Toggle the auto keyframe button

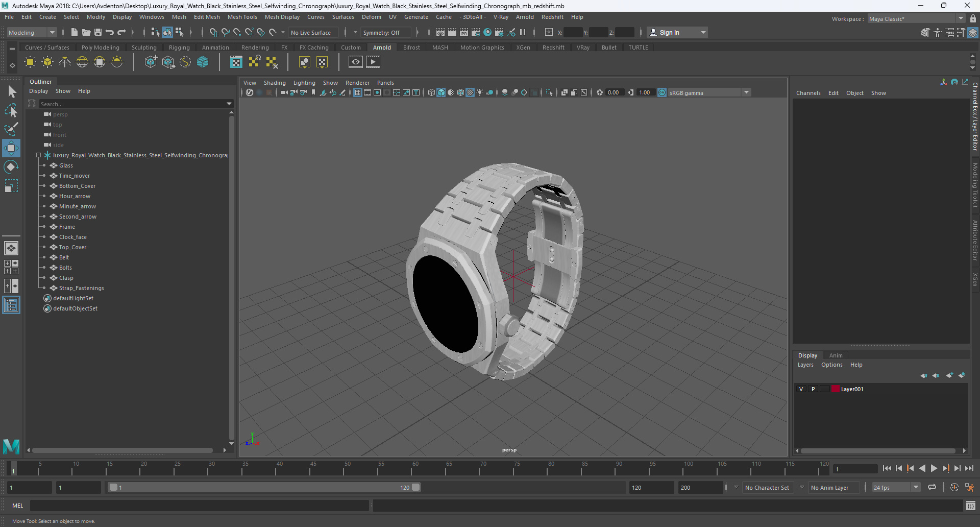click(x=954, y=487)
